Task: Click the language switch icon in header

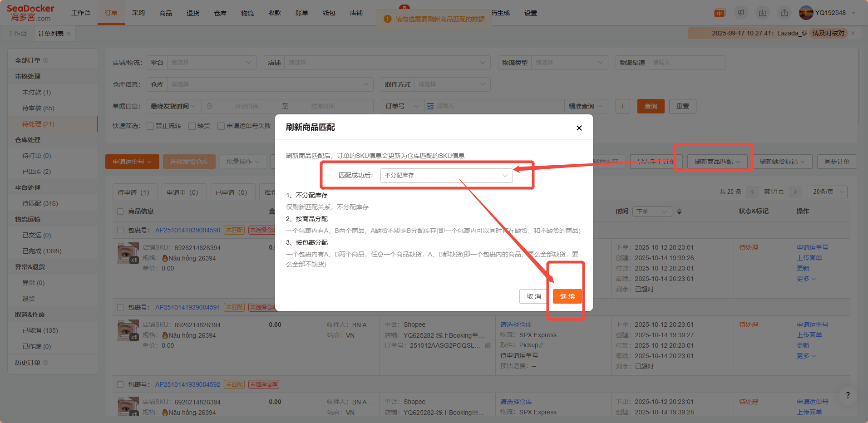Action: pos(720,13)
